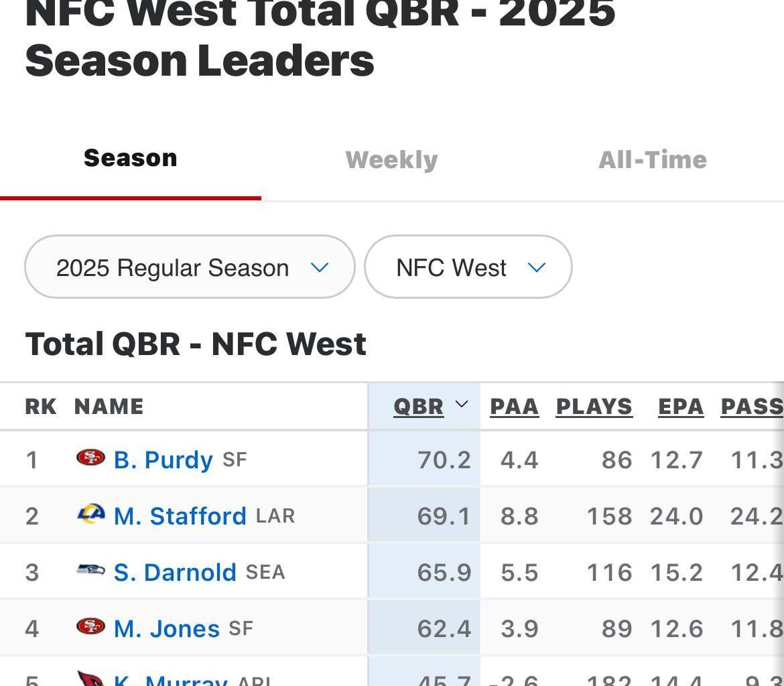
Task: Open the NFC West division dropdown
Action: (468, 267)
